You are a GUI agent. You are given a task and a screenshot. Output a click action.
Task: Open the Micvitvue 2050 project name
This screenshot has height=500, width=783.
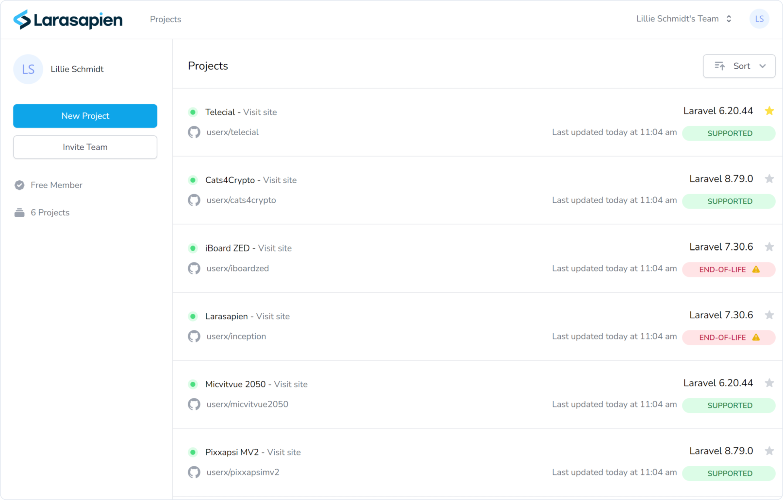(236, 384)
